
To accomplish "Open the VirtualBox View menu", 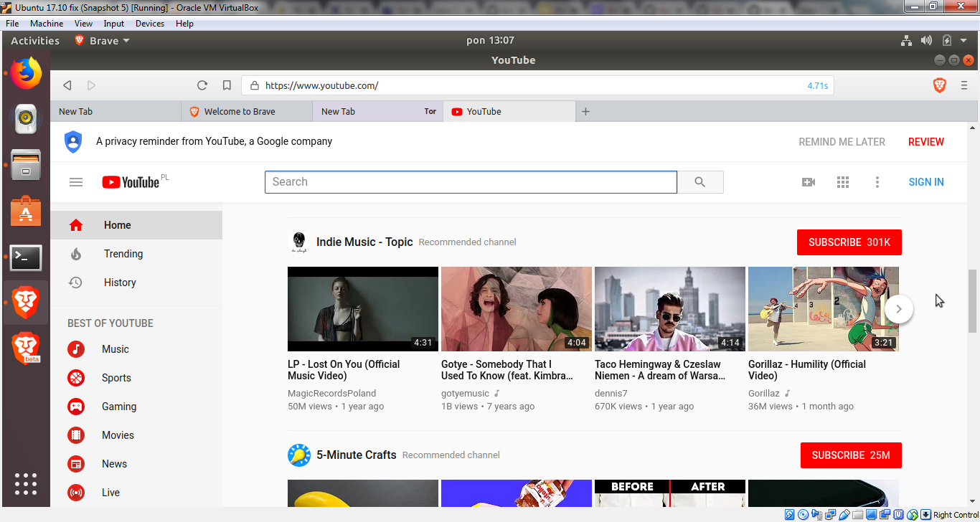I will pyautogui.click(x=83, y=24).
